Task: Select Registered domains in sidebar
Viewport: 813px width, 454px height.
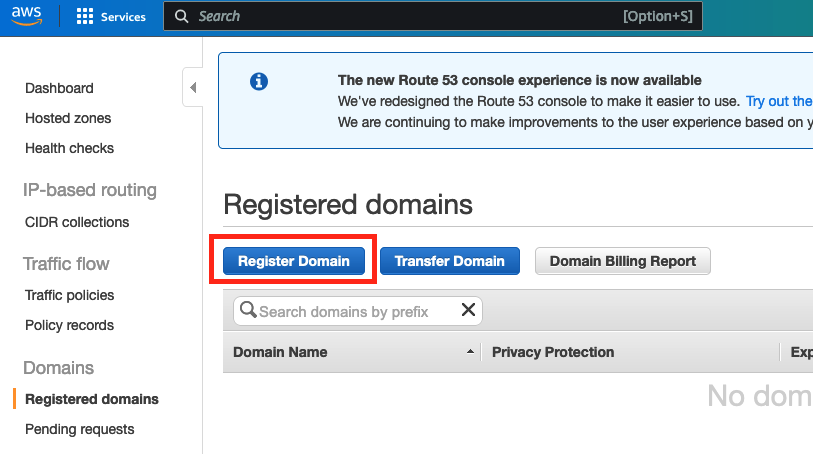Action: click(92, 399)
